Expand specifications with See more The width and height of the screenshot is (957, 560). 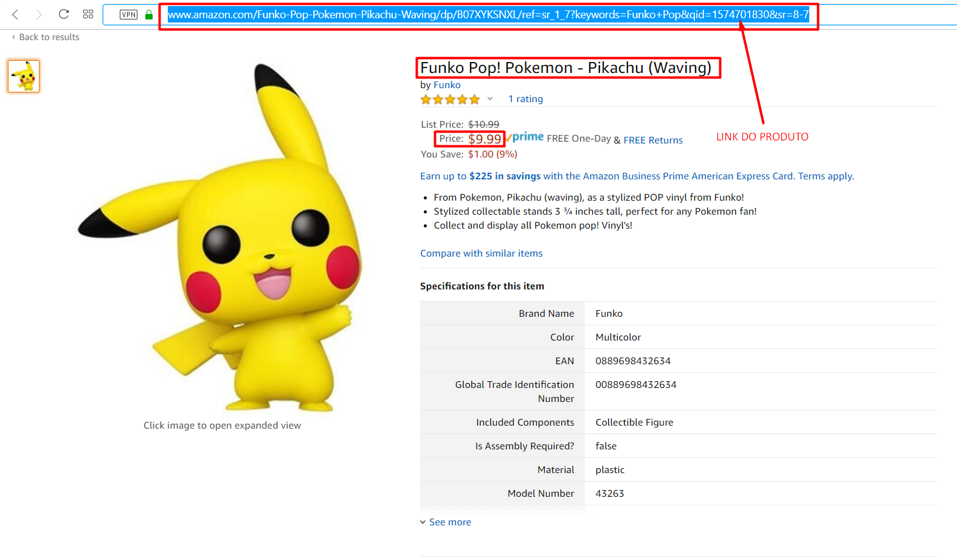[446, 522]
